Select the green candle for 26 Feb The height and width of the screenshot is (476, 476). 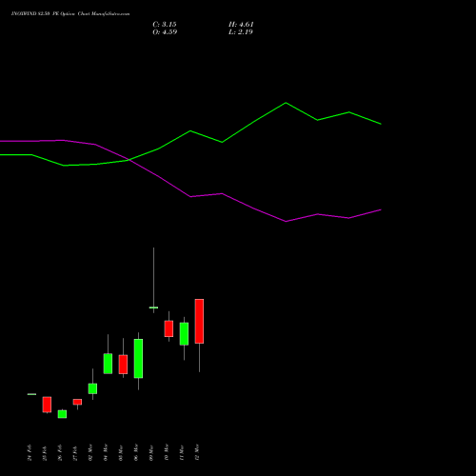click(62, 414)
